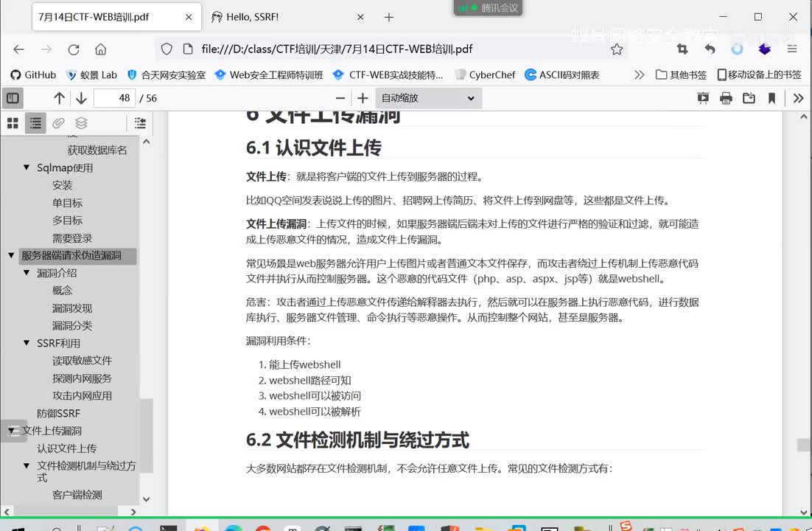
Task: Open outline entry 安装
Action: click(x=62, y=185)
